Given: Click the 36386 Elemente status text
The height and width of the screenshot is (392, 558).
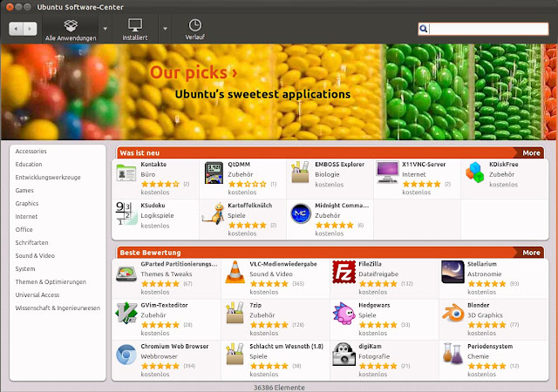Looking at the screenshot, I should [279, 388].
